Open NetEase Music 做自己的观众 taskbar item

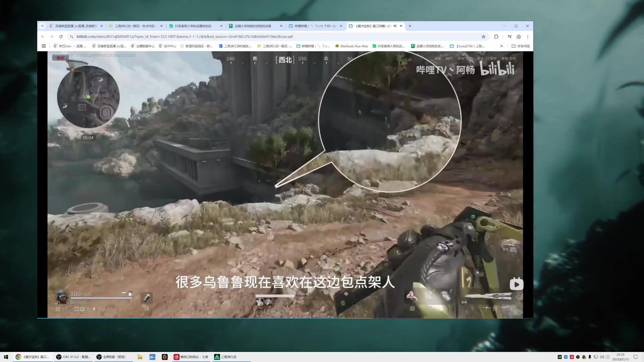coord(191,357)
